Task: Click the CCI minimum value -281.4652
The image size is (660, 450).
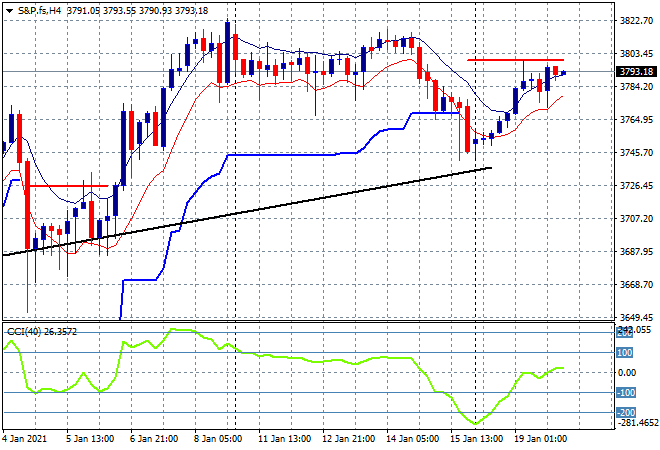Action: click(x=637, y=422)
